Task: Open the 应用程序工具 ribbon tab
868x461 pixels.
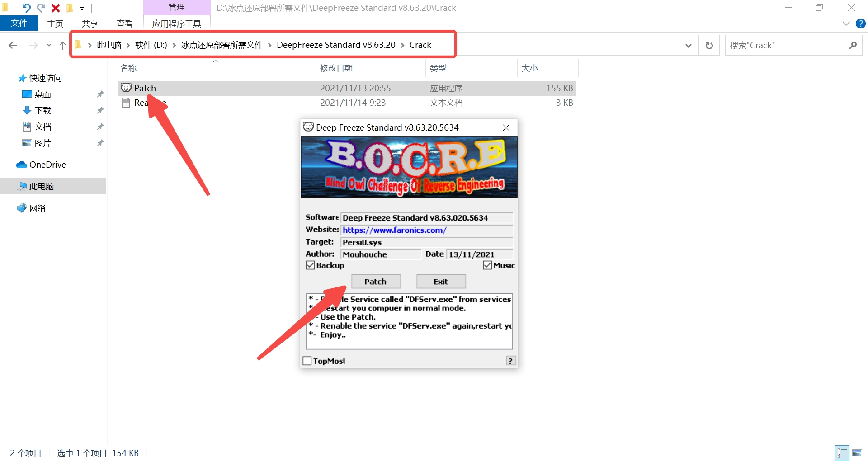Action: pyautogui.click(x=177, y=24)
